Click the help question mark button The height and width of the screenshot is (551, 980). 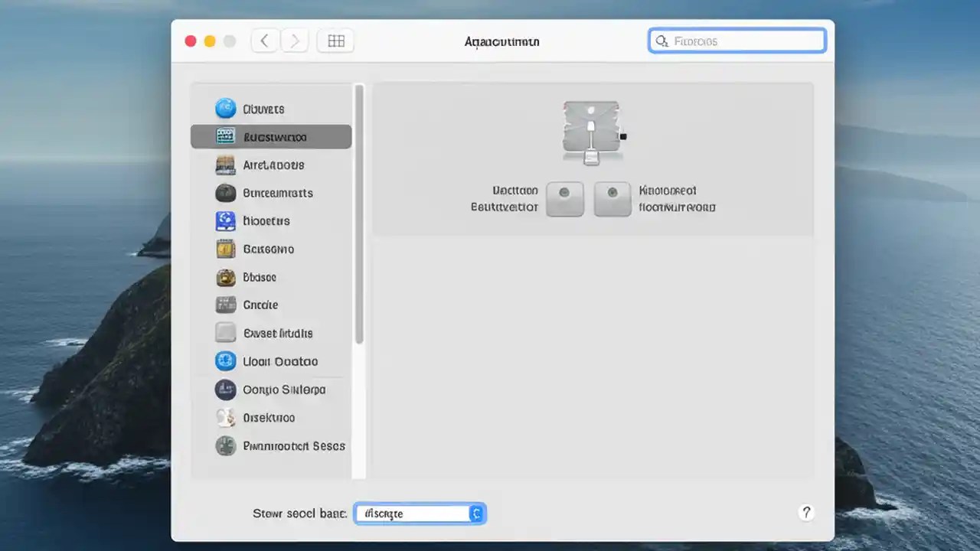coord(806,513)
